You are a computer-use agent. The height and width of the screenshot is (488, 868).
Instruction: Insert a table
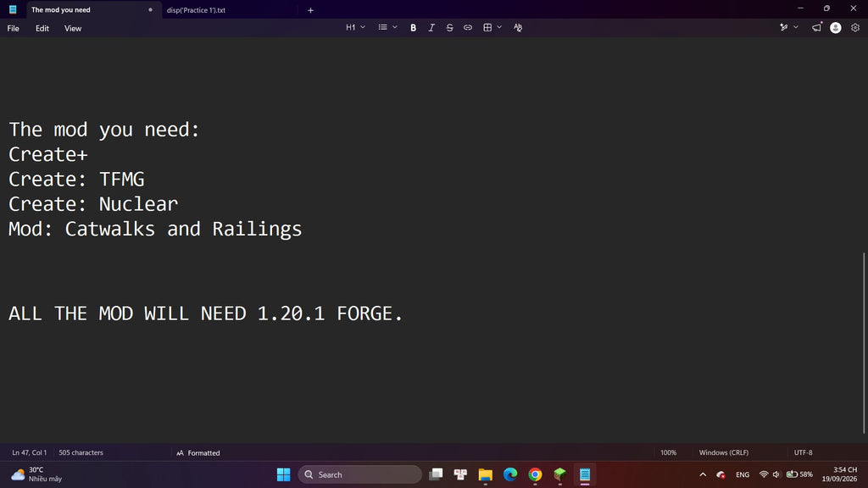487,28
